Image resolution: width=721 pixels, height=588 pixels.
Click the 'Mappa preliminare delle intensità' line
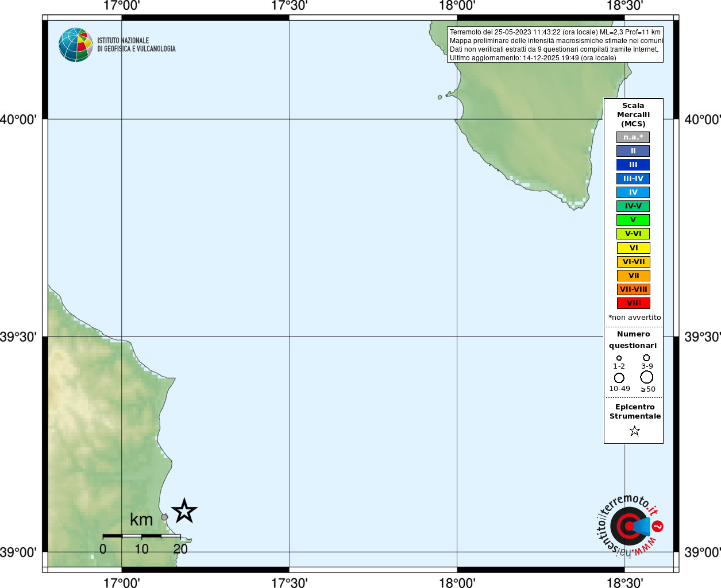556,41
